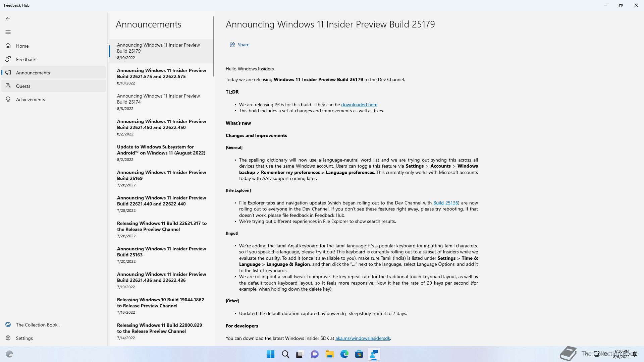Click the Announcements megaphone icon
The image size is (644, 362).
pyautogui.click(x=8, y=72)
